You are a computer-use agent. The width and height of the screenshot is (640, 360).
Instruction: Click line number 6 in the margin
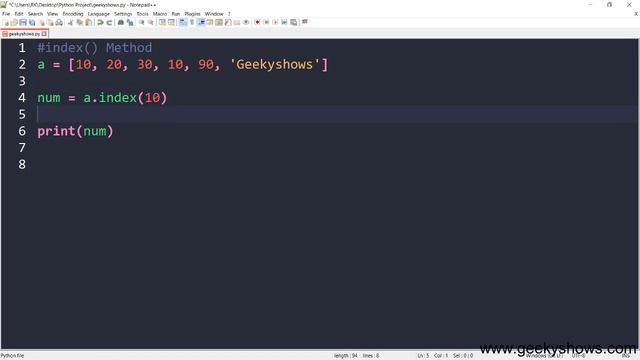pos(22,131)
